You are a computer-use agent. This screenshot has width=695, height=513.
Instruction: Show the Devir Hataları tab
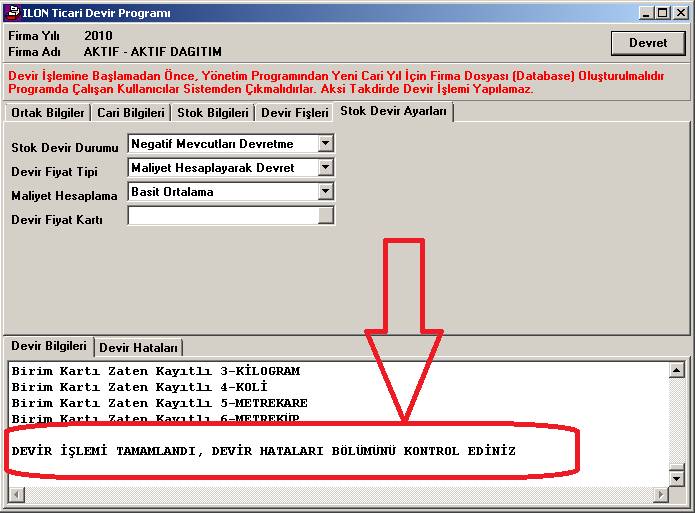pos(138,348)
